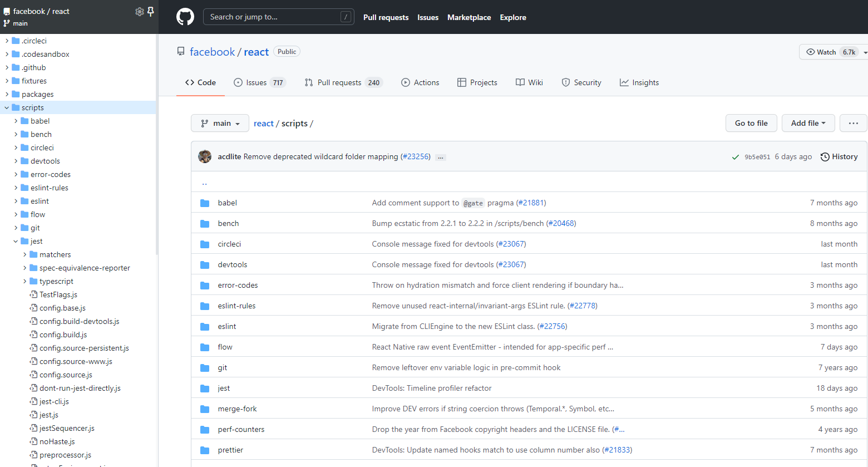
Task: Switch to the Actions tab
Action: (x=420, y=82)
